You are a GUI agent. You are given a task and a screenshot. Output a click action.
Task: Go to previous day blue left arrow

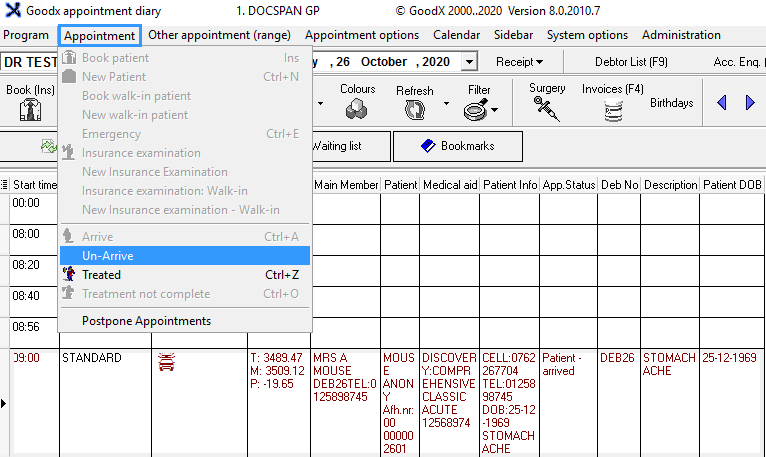[722, 103]
